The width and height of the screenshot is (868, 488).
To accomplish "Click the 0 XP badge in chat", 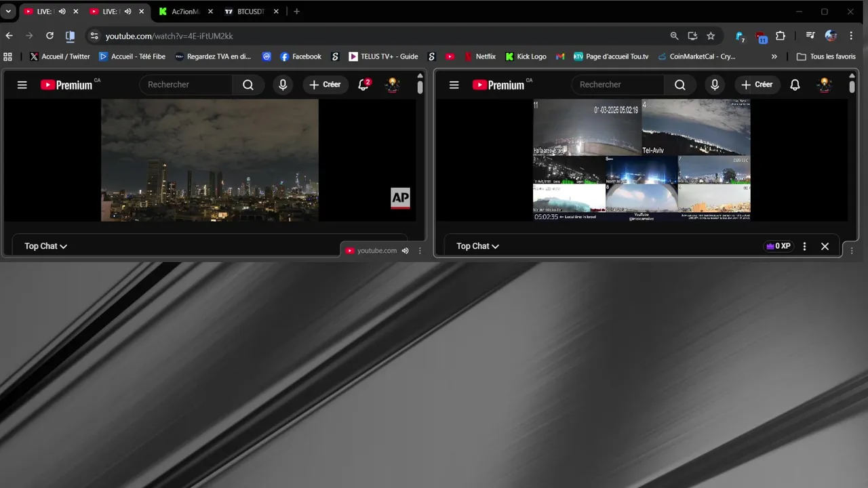I will tap(778, 246).
